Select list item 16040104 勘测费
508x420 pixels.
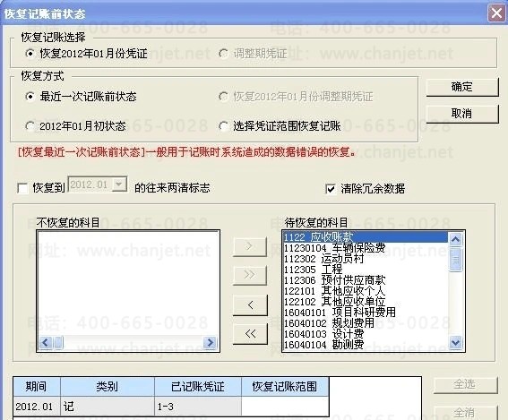point(366,344)
